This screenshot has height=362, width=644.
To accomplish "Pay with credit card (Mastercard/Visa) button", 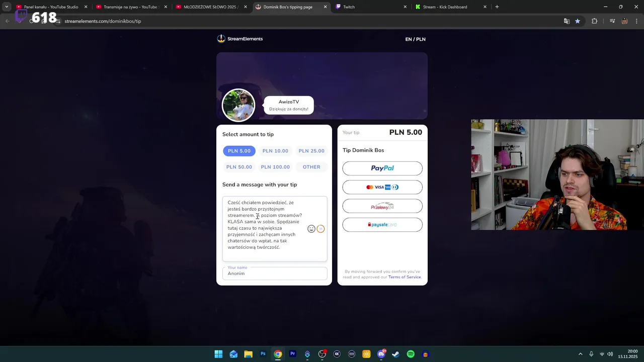I will click(382, 187).
